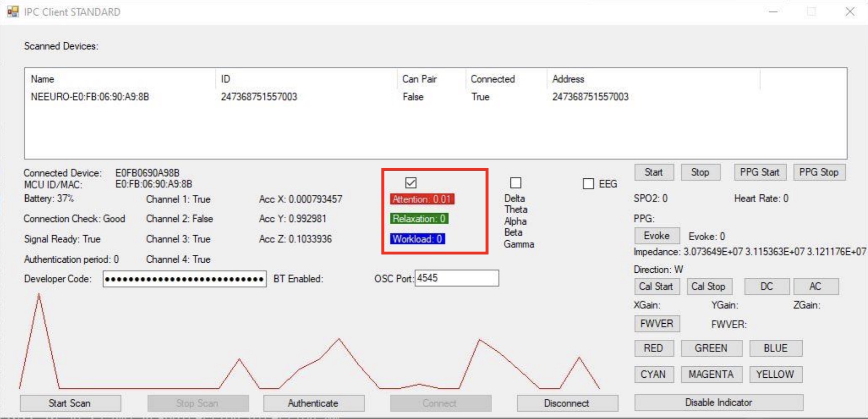The height and width of the screenshot is (419, 868).
Task: Disconnect the connected device
Action: tap(567, 403)
